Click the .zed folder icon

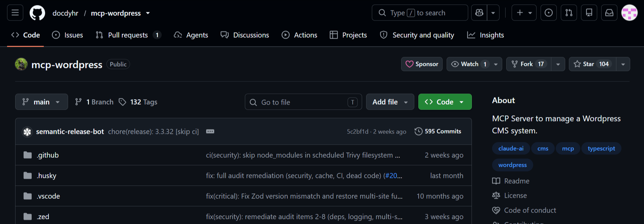tap(28, 217)
